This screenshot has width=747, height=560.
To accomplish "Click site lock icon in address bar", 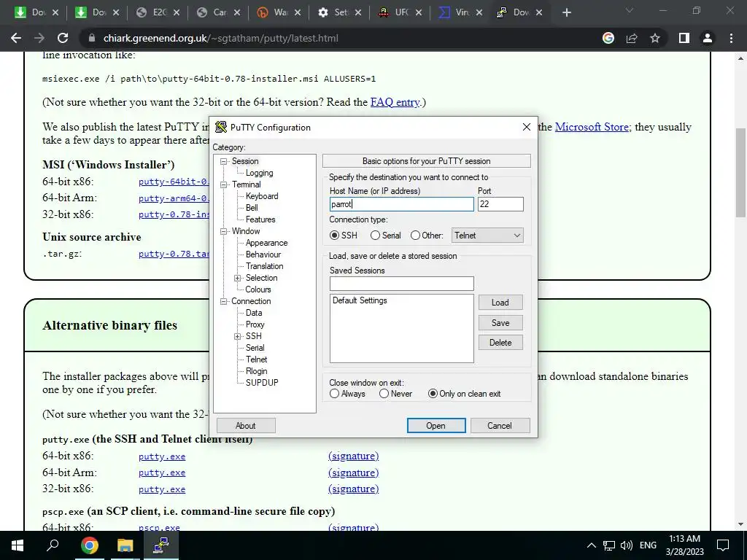I will pyautogui.click(x=92, y=38).
